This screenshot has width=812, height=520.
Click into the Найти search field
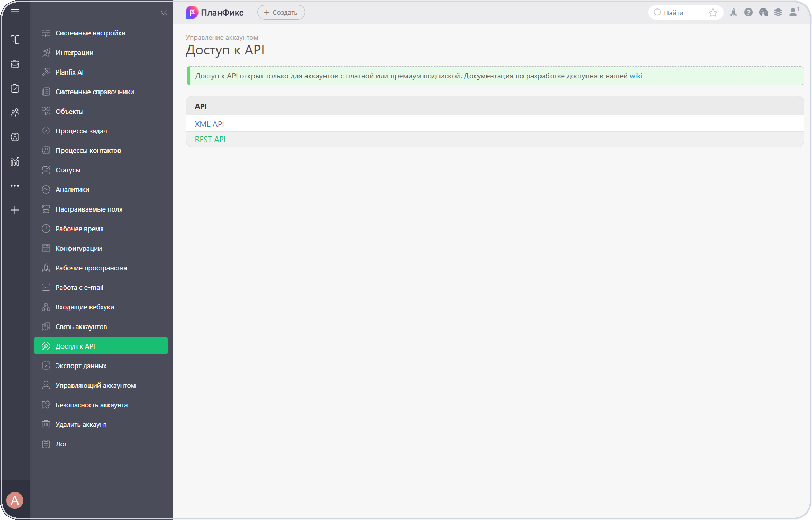point(679,13)
